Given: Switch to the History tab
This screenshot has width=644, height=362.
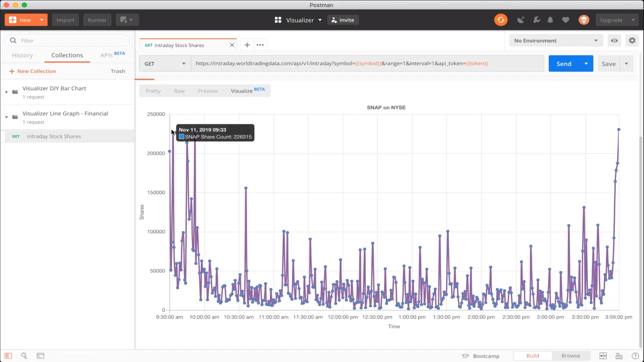Looking at the screenshot, I should (x=22, y=55).
